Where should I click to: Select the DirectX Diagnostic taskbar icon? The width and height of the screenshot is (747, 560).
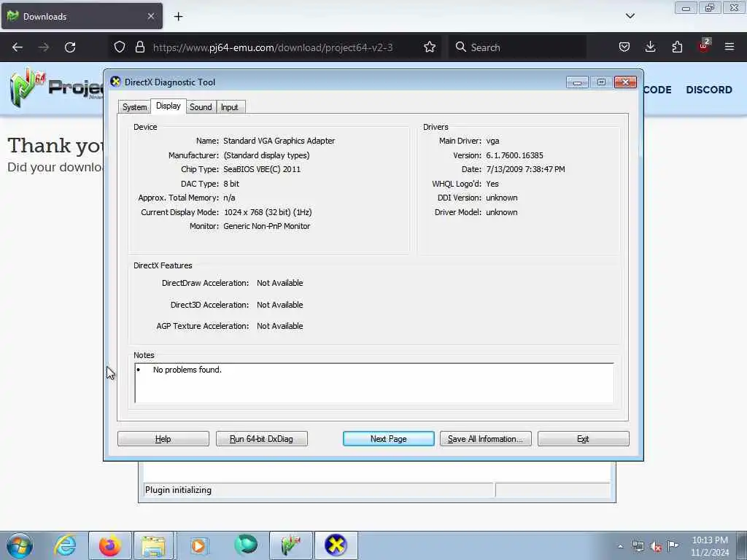[x=336, y=545]
